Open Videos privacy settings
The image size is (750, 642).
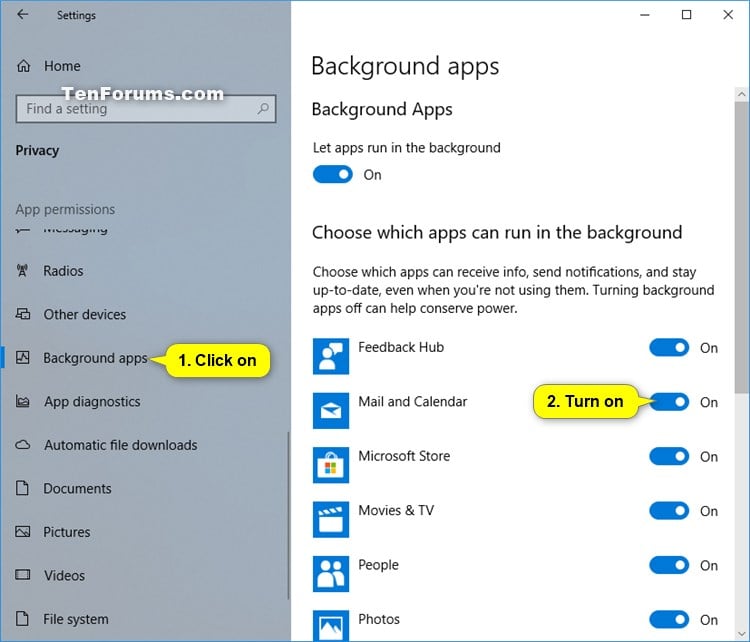(64, 576)
